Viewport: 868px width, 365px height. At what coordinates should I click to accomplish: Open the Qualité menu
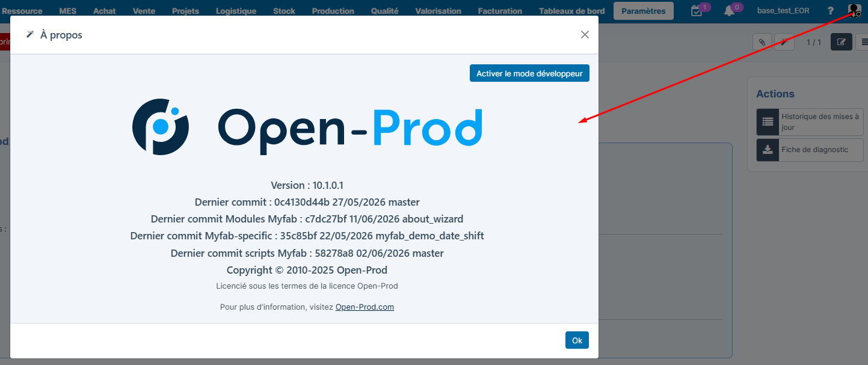pos(385,11)
